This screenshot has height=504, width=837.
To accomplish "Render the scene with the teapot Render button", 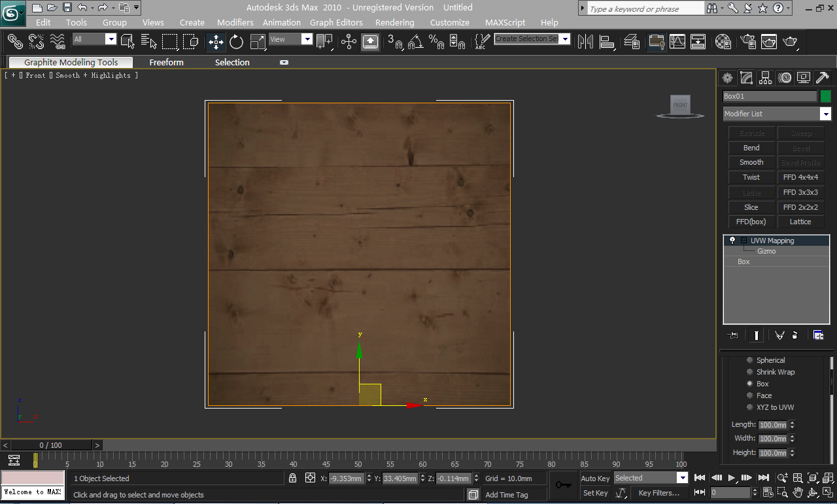I will [791, 42].
